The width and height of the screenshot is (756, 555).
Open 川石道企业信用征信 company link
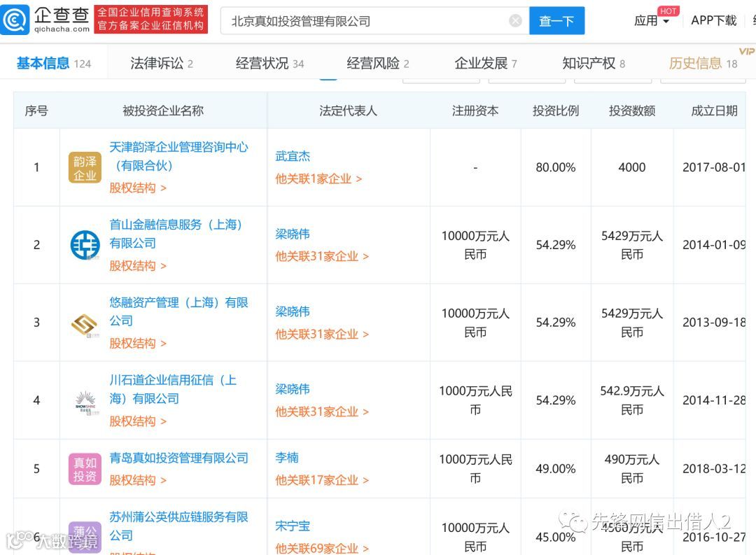173,390
